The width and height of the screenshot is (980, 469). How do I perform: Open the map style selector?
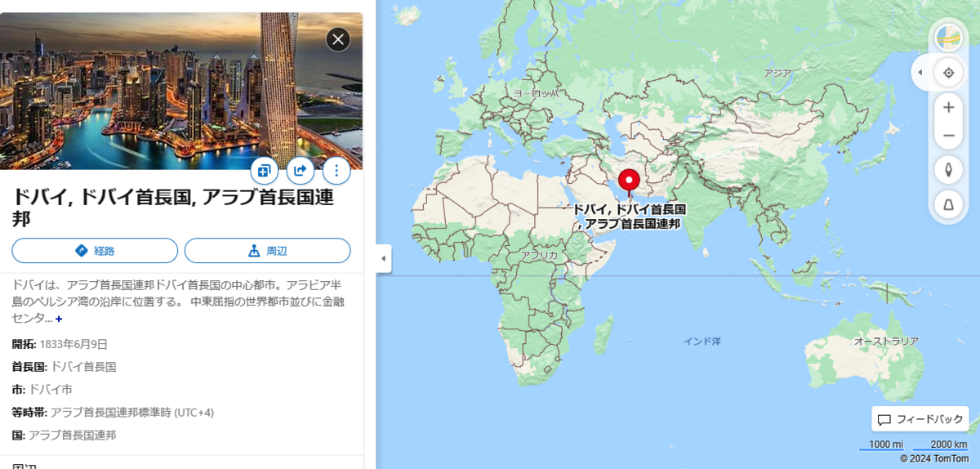tap(948, 38)
